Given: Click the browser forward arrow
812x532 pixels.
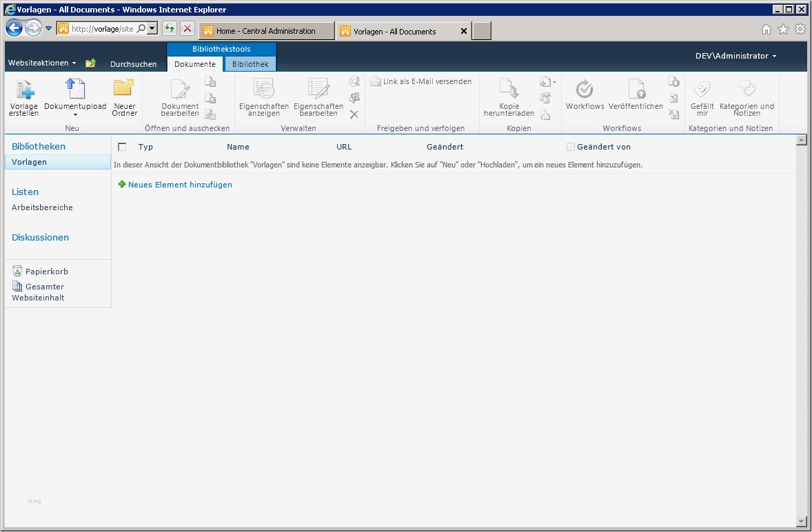Looking at the screenshot, I should point(33,28).
